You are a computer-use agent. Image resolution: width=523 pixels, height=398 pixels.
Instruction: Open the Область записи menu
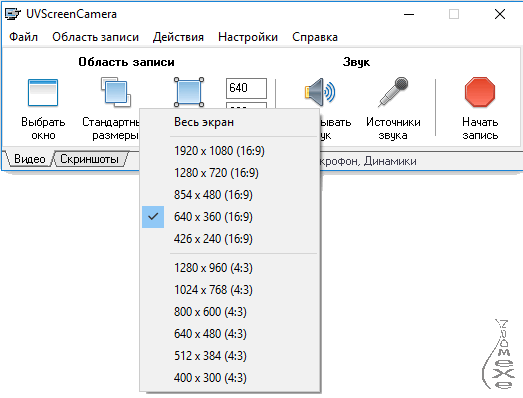pyautogui.click(x=95, y=37)
